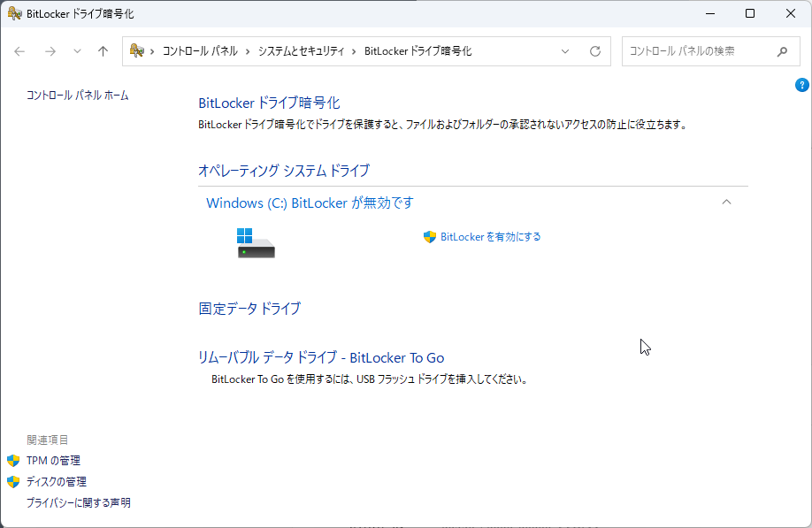
Task: Open 'プライバシーに関する声明' link
Action: [79, 503]
